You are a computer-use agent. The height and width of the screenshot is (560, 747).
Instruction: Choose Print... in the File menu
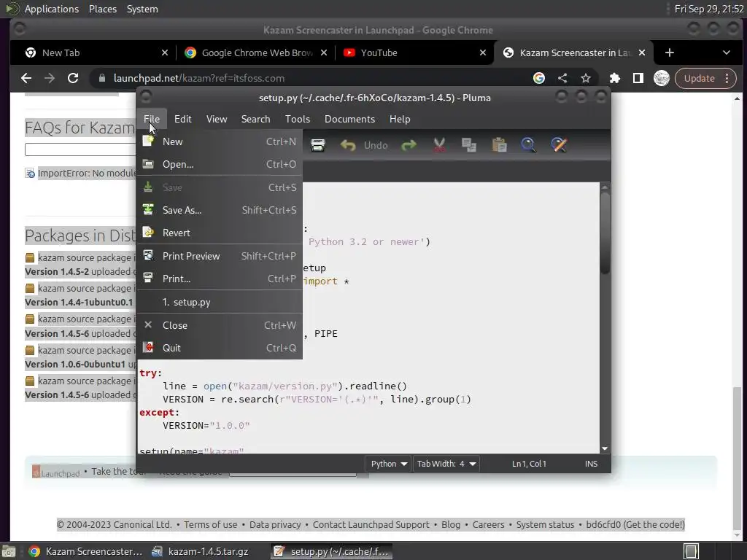(x=220, y=279)
